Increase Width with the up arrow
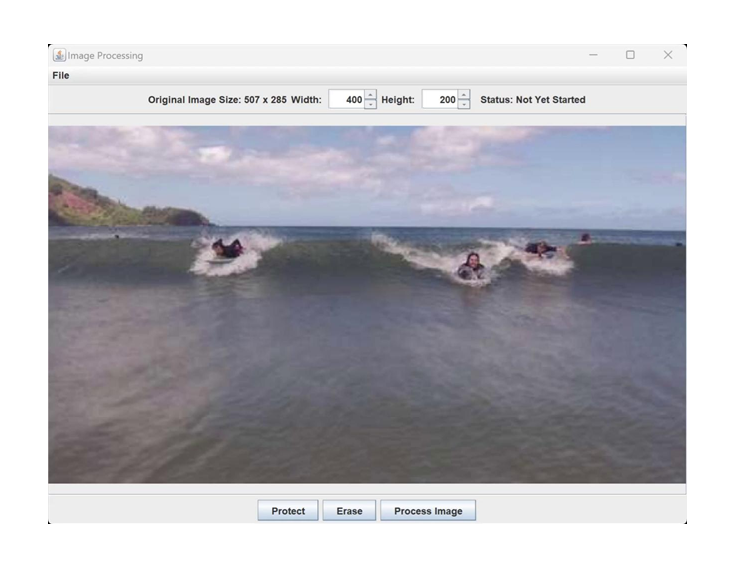734x571 pixels. click(x=371, y=95)
